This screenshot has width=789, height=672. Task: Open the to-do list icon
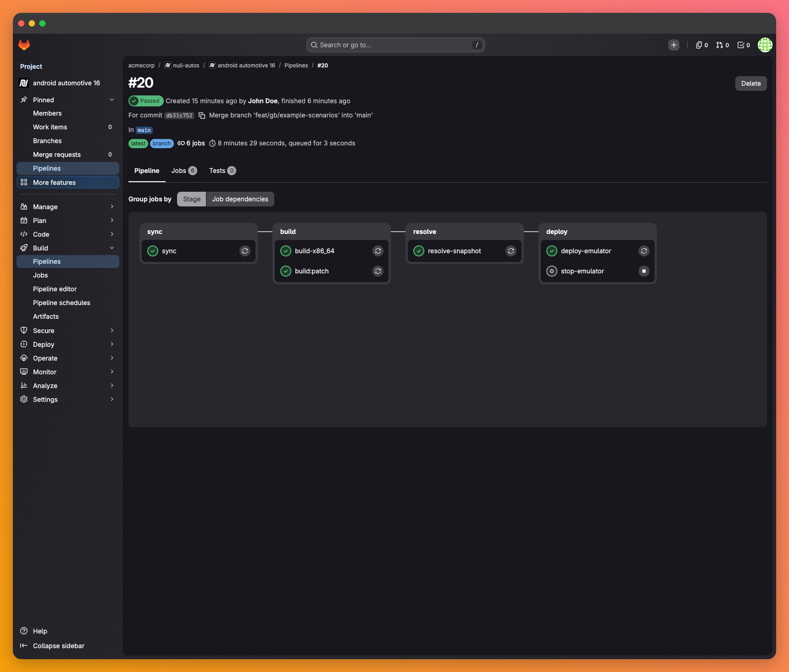[744, 45]
